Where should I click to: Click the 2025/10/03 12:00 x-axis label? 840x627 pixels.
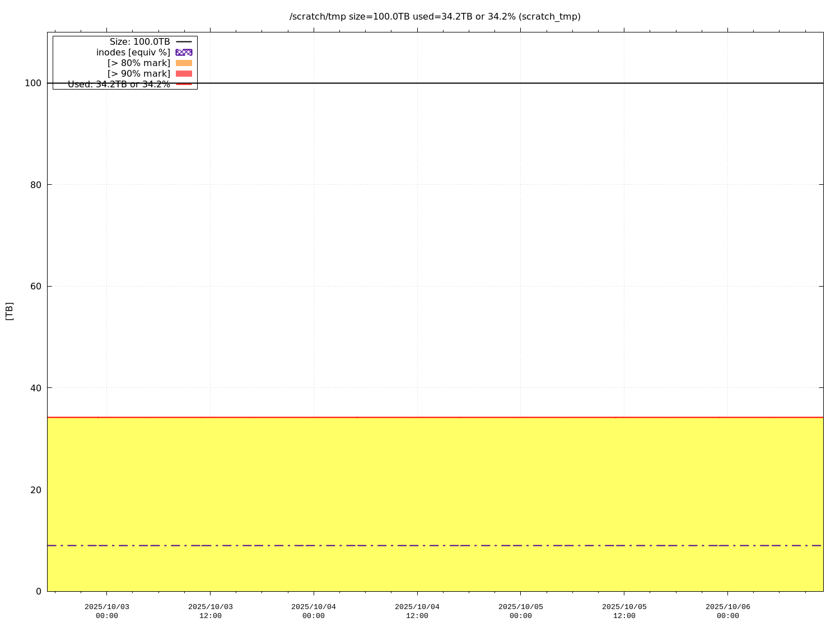[x=210, y=611]
